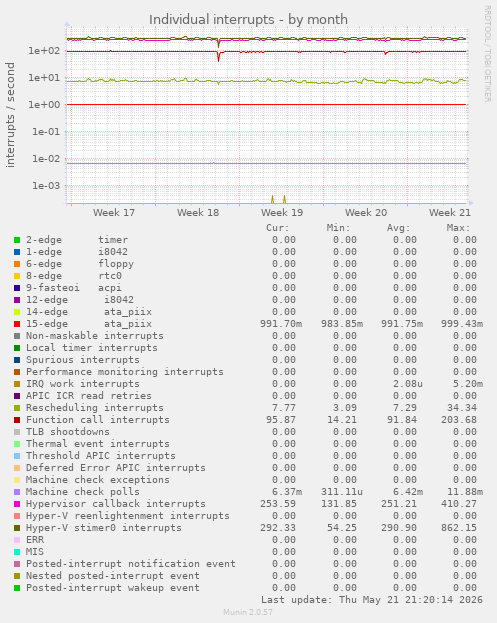Click the red swatch beside 15-edge ata_piix
This screenshot has width=497, height=623.
click(x=17, y=324)
